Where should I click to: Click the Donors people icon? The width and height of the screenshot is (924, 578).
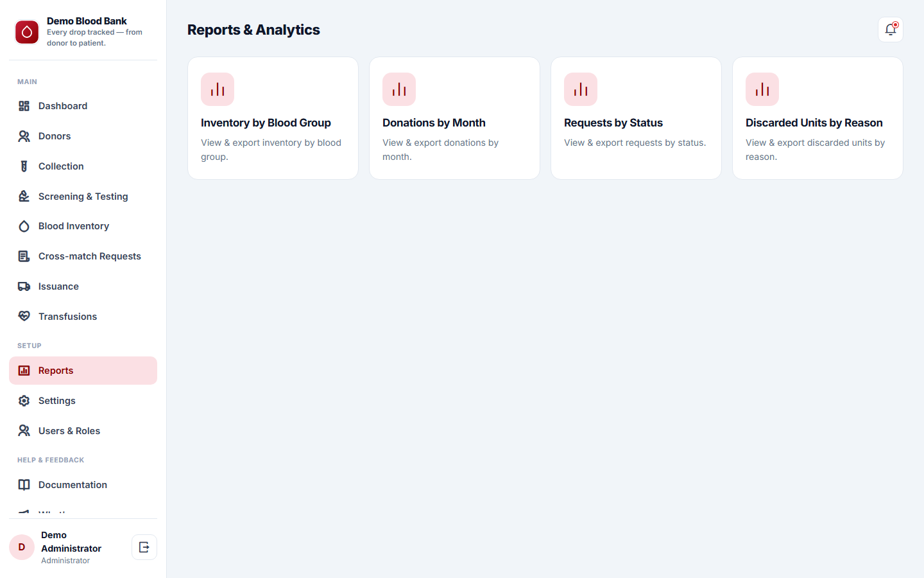tap(24, 136)
